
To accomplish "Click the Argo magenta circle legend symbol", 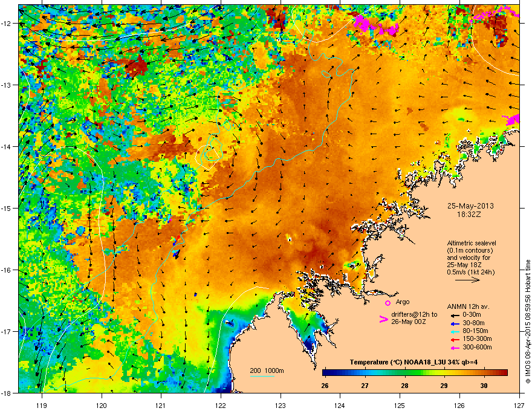I will (388, 303).
